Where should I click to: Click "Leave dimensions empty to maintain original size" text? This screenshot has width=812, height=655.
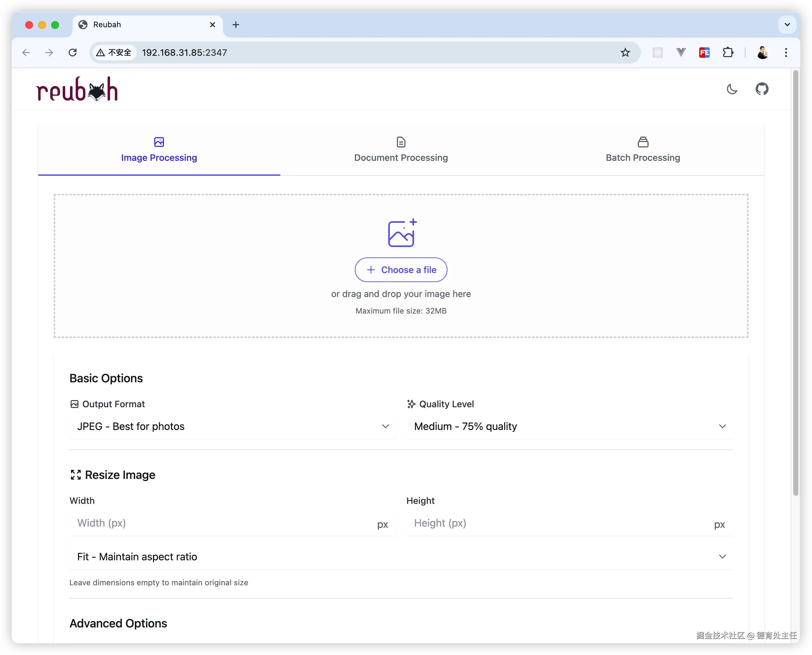[x=159, y=583]
